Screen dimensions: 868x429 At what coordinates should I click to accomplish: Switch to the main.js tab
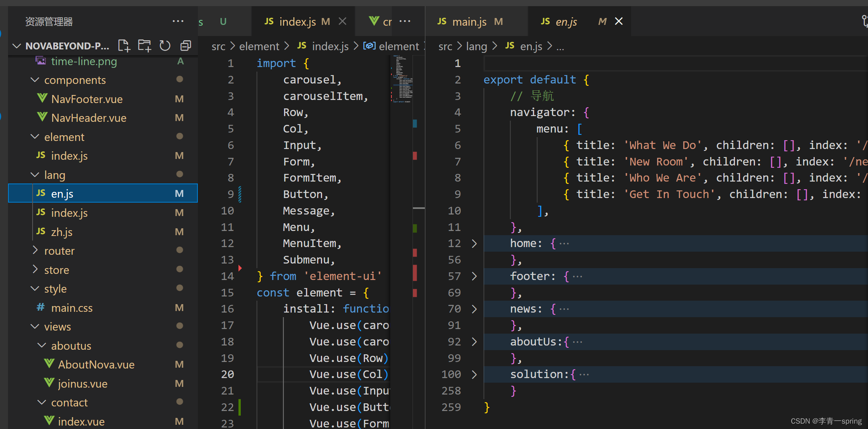[469, 22]
